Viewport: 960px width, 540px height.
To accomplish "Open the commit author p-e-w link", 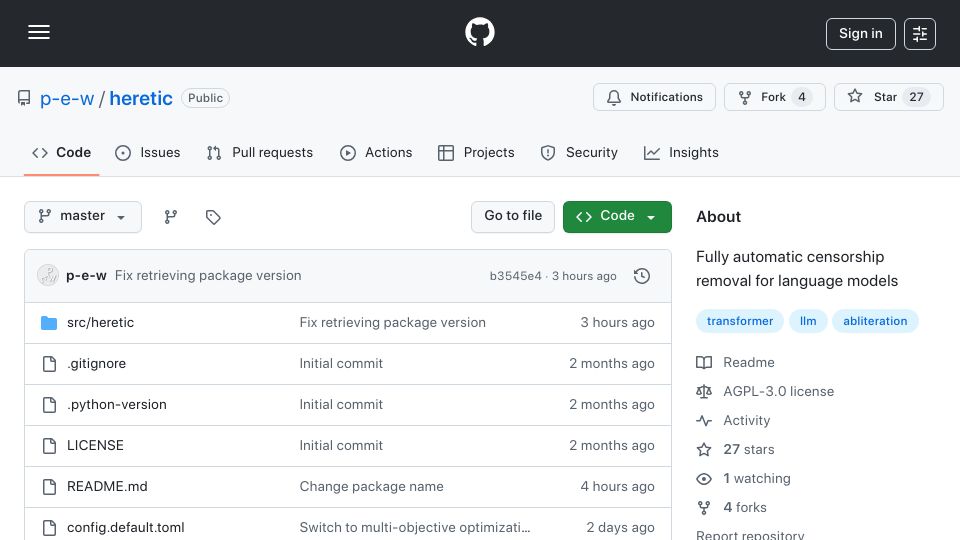I will coord(86,276).
